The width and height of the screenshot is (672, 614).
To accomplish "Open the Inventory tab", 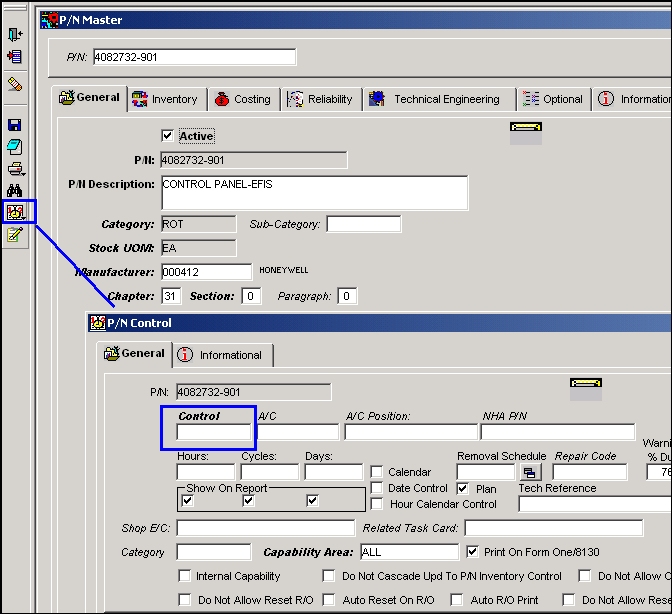I will pyautogui.click(x=167, y=99).
